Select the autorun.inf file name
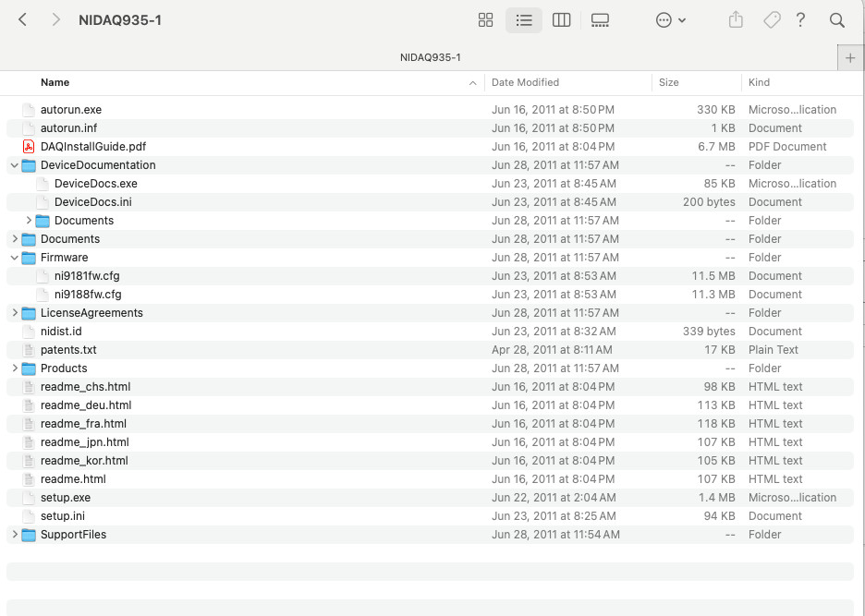865x616 pixels. click(68, 128)
